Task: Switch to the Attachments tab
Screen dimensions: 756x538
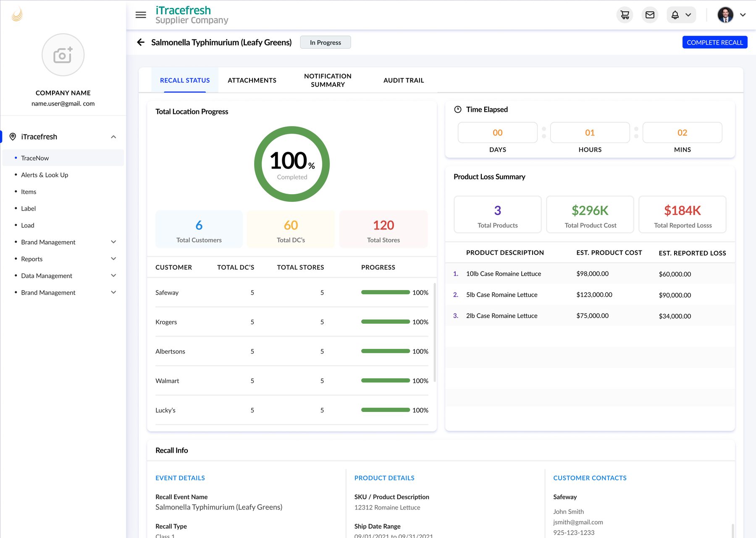Action: pyautogui.click(x=252, y=80)
